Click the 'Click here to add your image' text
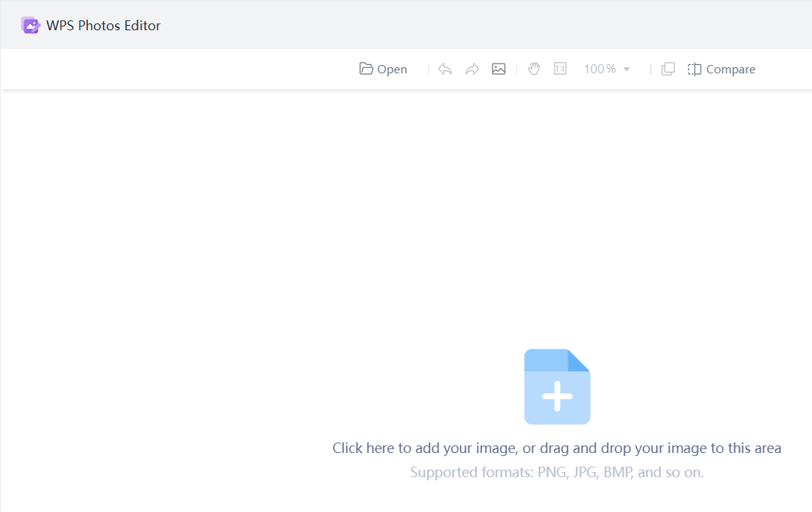The width and height of the screenshot is (812, 512). coord(557,448)
